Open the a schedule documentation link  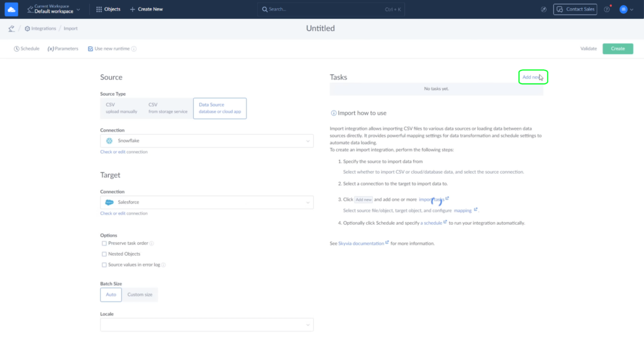[x=431, y=223]
